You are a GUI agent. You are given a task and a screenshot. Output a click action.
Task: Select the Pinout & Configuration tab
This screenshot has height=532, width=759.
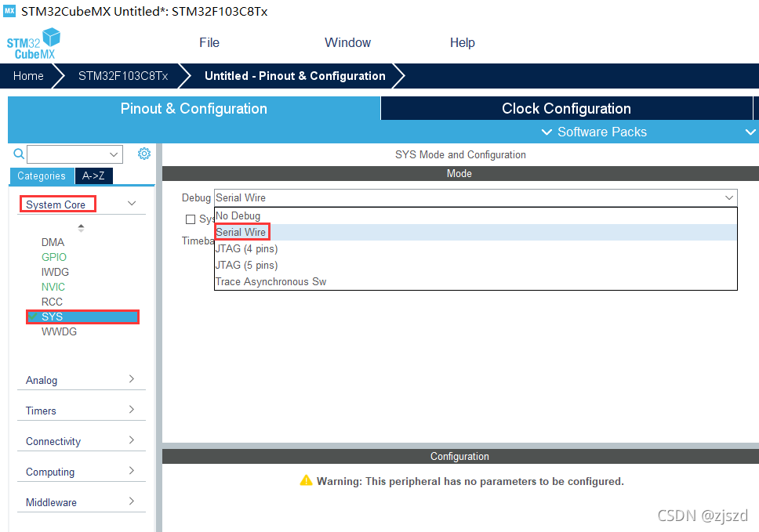(194, 108)
